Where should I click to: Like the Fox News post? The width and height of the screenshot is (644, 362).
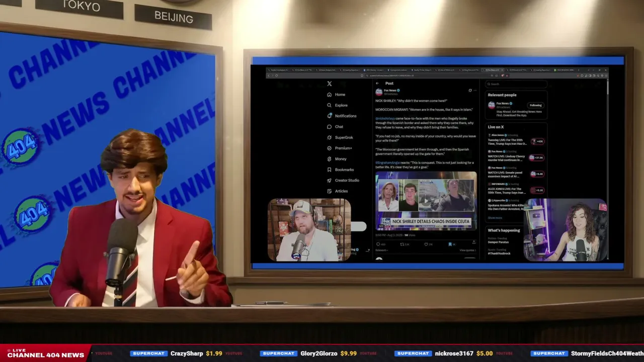tap(426, 244)
